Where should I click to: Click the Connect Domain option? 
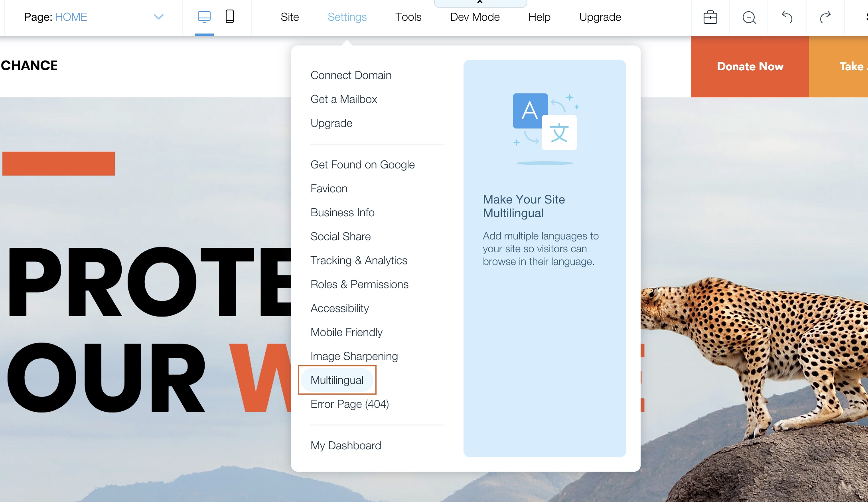click(x=351, y=75)
